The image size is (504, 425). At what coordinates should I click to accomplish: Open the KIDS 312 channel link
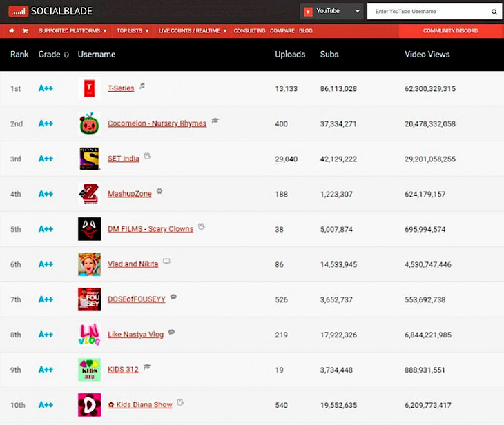point(123,369)
